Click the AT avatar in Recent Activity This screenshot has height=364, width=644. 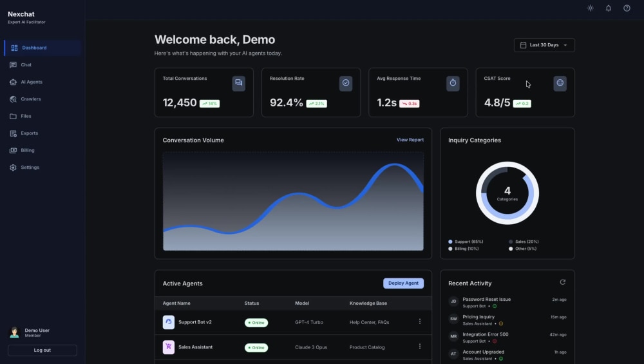[x=453, y=354]
